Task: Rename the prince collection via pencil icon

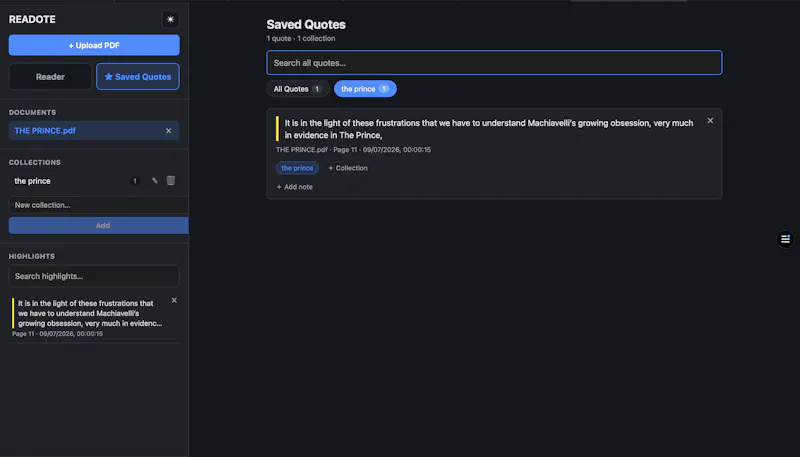Action: 155,181
